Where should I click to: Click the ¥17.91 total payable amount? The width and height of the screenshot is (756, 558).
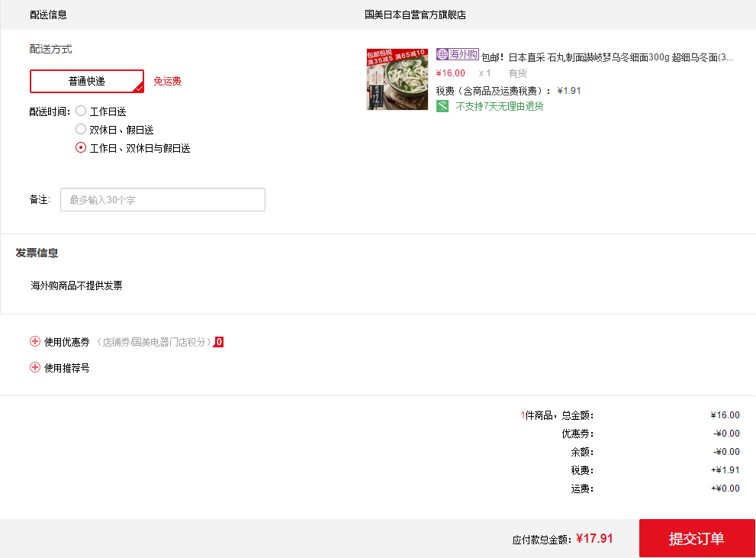594,538
